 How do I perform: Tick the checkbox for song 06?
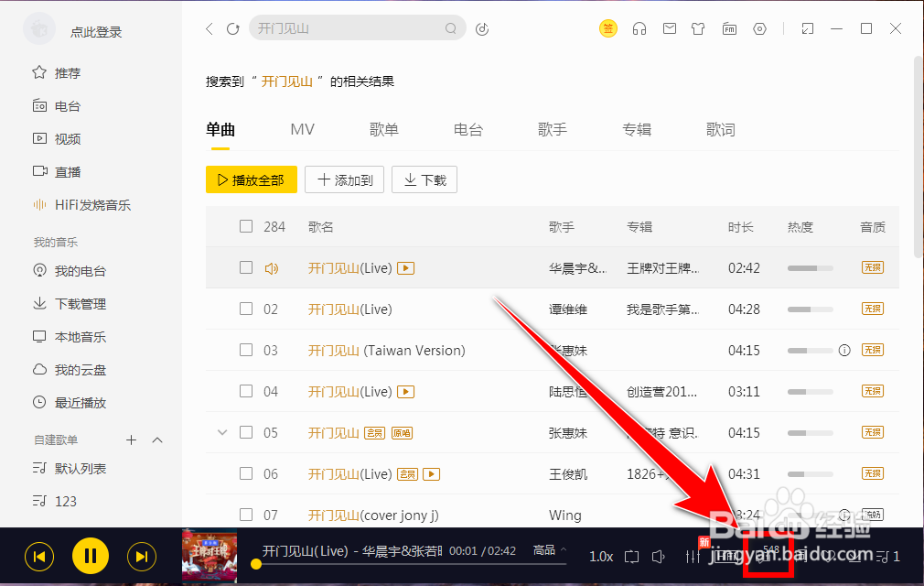click(246, 474)
